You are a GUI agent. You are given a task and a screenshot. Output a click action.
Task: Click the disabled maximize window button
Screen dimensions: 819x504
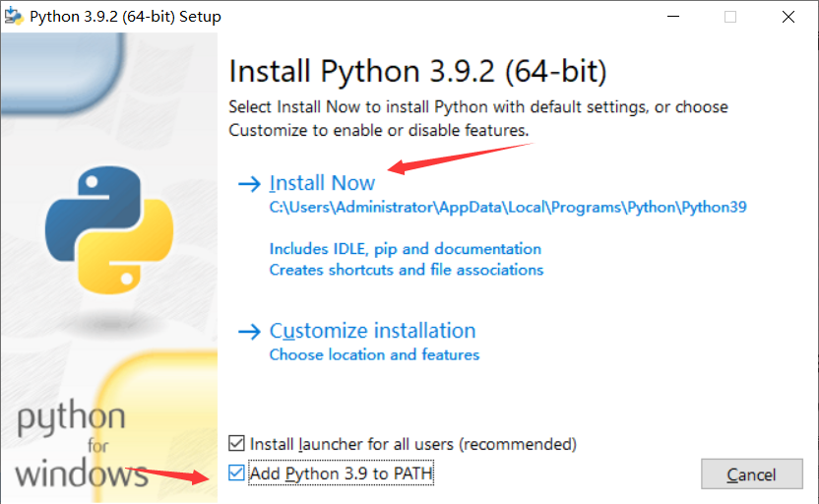pyautogui.click(x=730, y=17)
